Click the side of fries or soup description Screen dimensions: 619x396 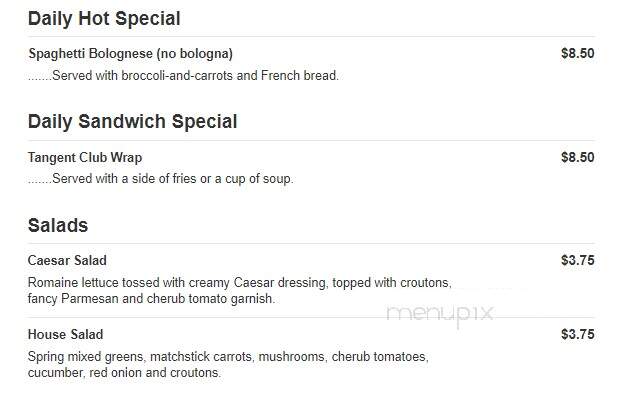click(161, 179)
